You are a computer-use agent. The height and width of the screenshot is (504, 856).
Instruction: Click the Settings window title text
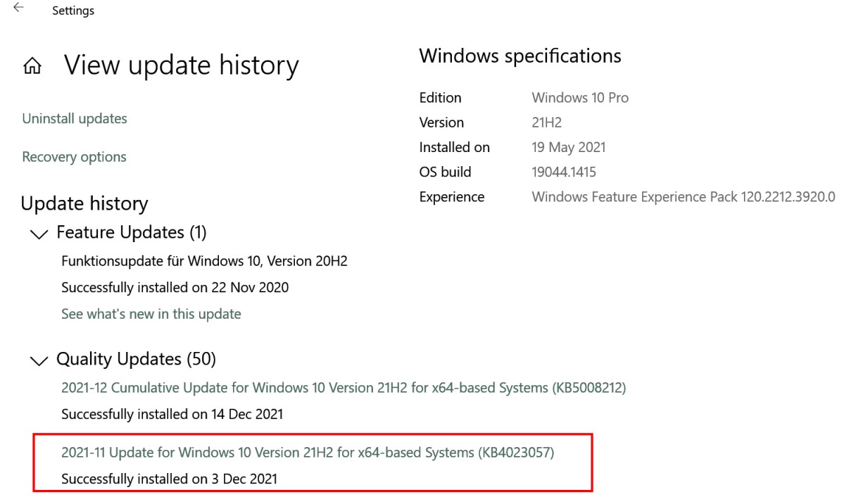(73, 11)
